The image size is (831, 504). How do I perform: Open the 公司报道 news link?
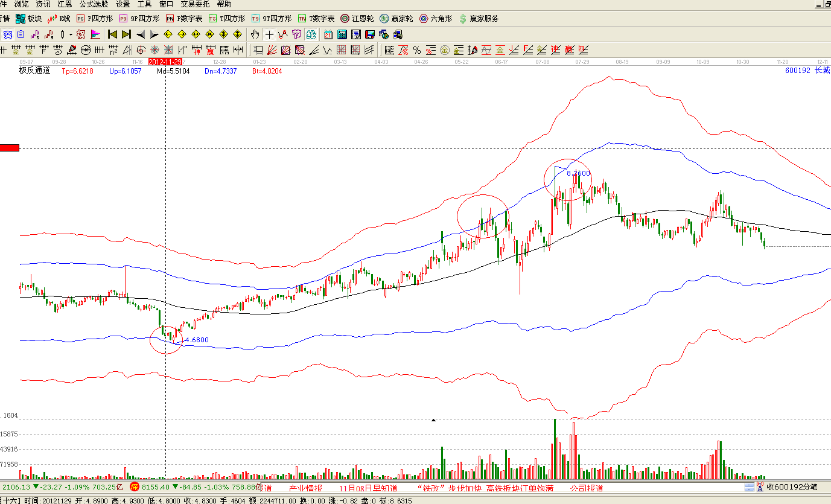click(x=587, y=488)
